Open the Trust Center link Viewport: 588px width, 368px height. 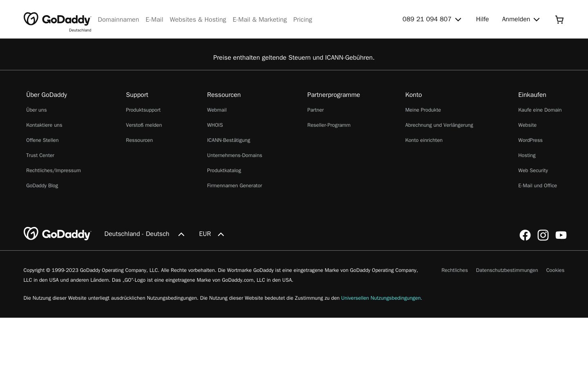(40, 155)
